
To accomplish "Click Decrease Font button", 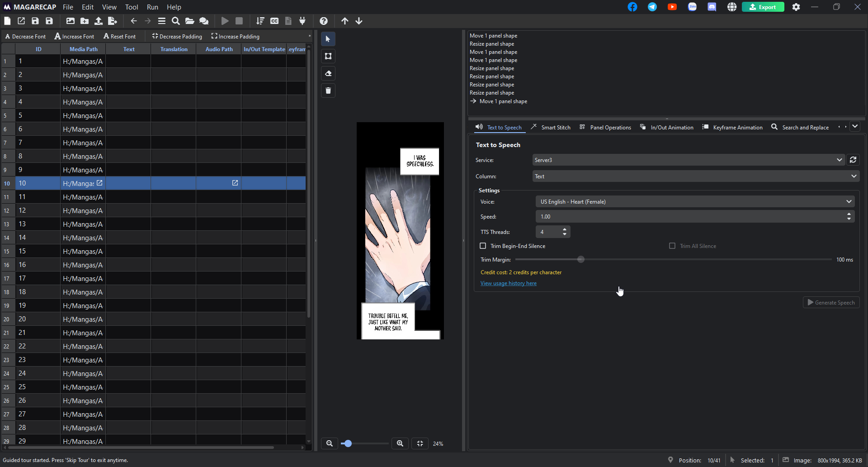I will (x=25, y=36).
